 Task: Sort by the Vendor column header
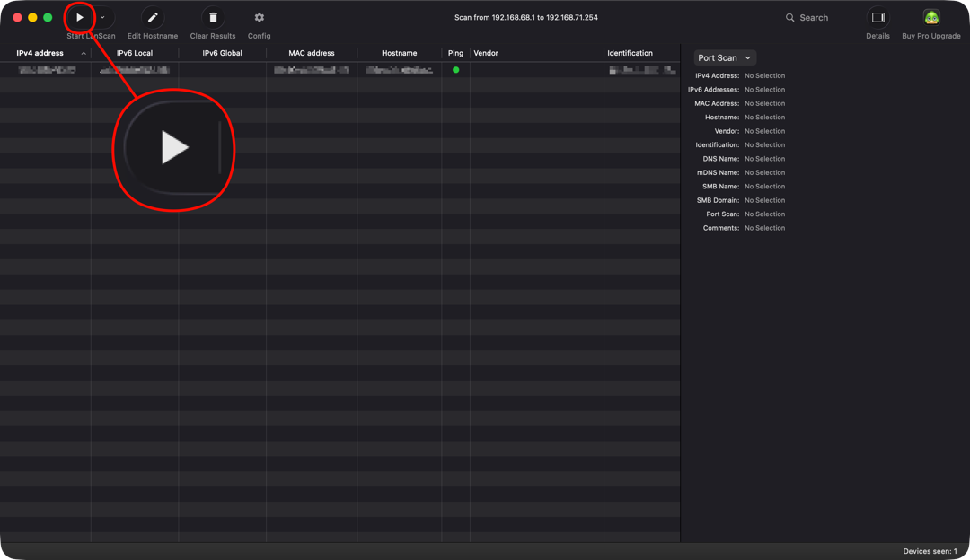(x=486, y=53)
